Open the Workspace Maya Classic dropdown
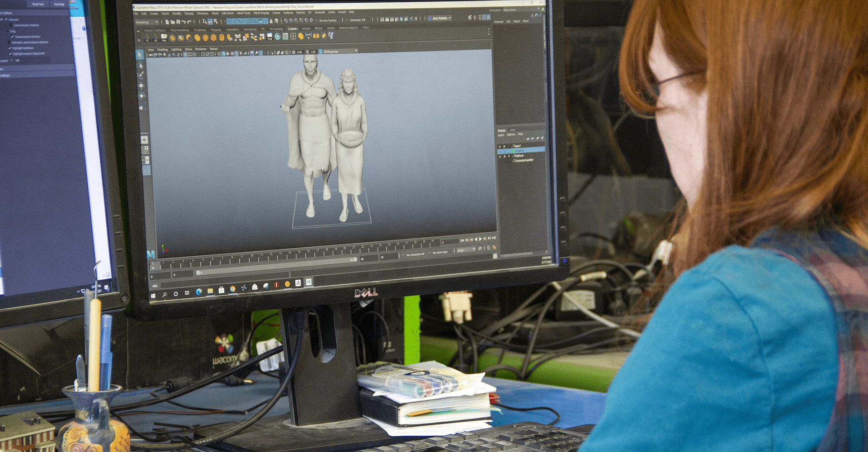The height and width of the screenshot is (452, 868). pyautogui.click(x=522, y=9)
